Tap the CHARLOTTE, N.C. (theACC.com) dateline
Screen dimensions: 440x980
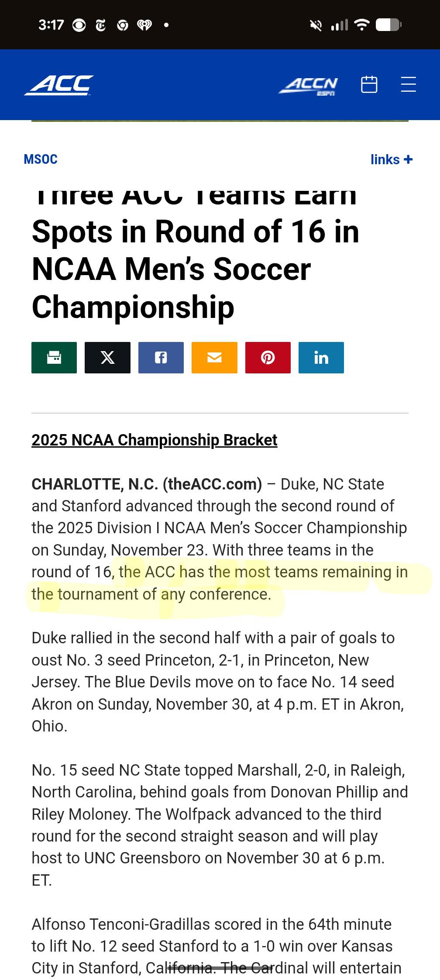[147, 484]
